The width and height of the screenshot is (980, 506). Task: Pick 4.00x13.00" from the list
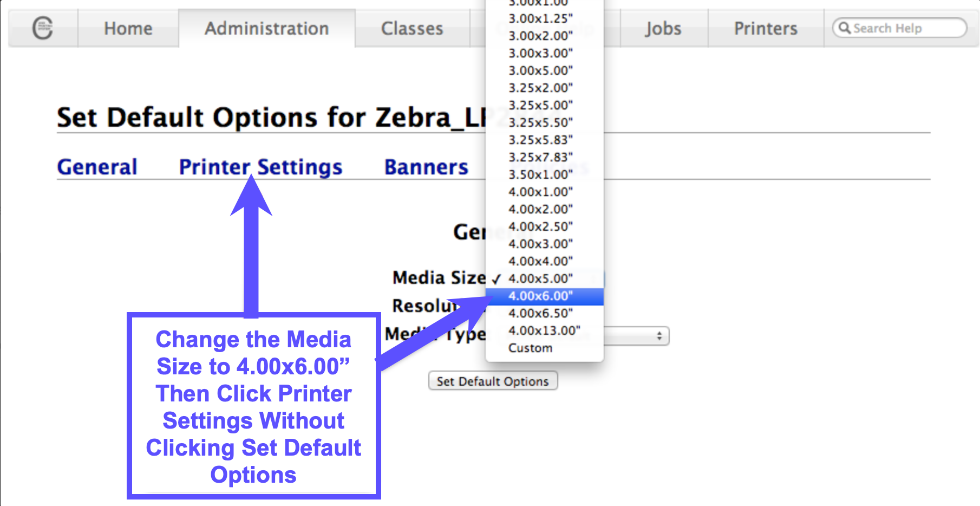pyautogui.click(x=544, y=330)
